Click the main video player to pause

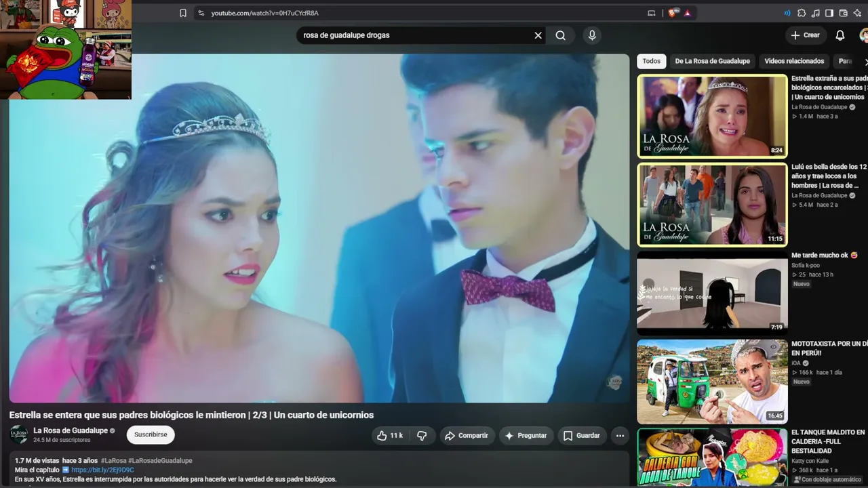pyautogui.click(x=319, y=228)
